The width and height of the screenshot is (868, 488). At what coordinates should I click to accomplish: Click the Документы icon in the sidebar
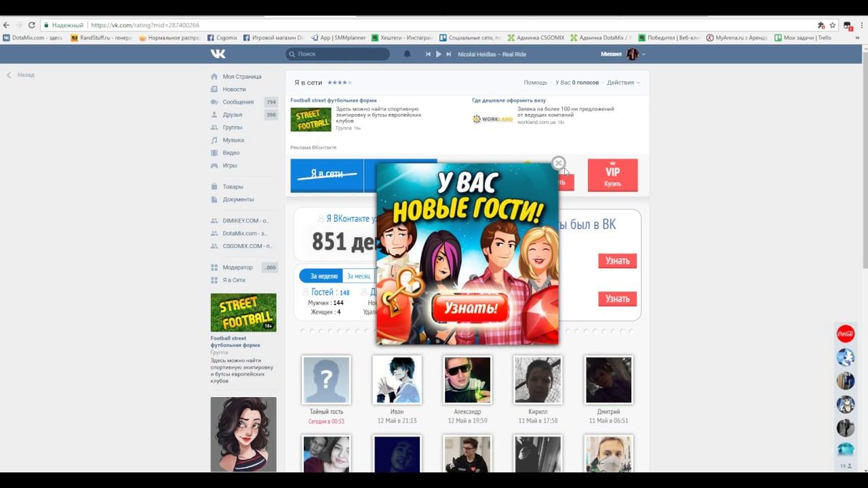pyautogui.click(x=214, y=199)
